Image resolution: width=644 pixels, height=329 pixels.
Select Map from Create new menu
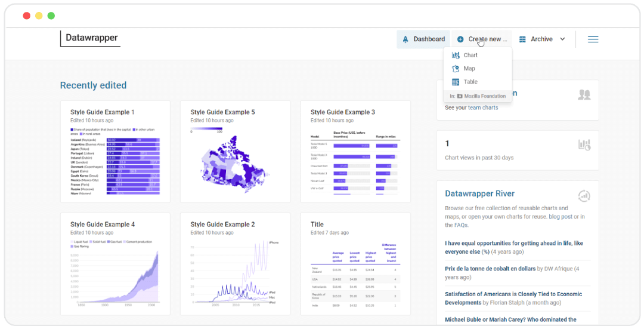478,69
